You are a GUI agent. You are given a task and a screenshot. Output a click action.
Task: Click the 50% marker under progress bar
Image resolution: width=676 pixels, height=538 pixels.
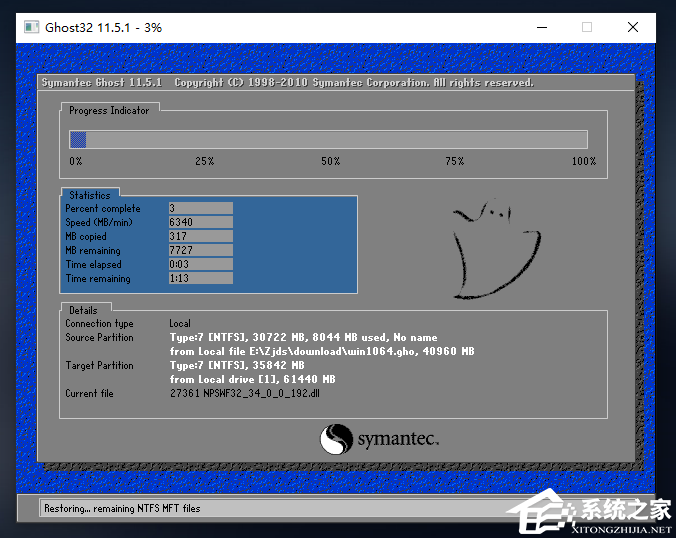[330, 161]
